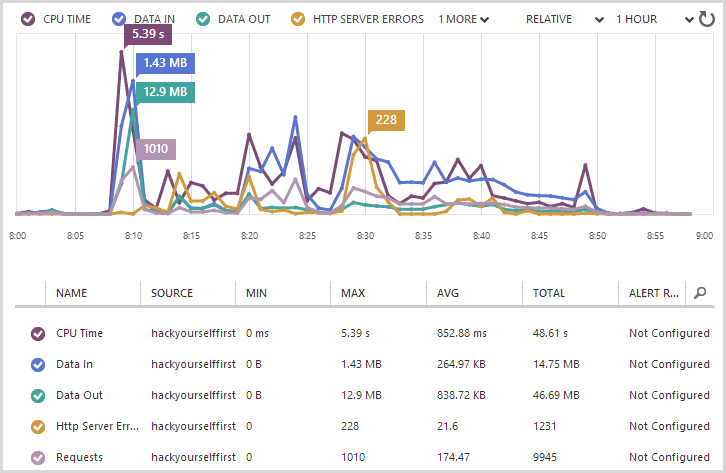Click Data In's hackyourselffirst source

click(194, 364)
